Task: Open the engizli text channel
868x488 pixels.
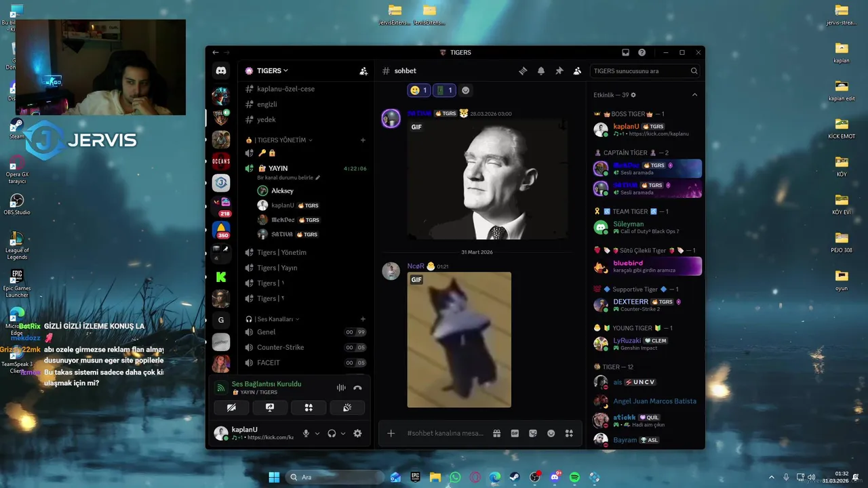Action: [305, 104]
